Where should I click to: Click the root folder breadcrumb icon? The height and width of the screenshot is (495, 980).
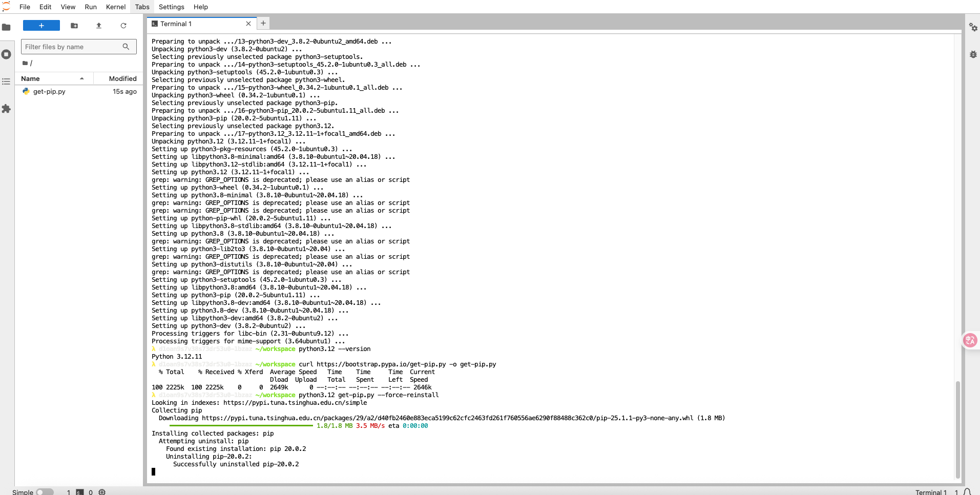point(25,63)
